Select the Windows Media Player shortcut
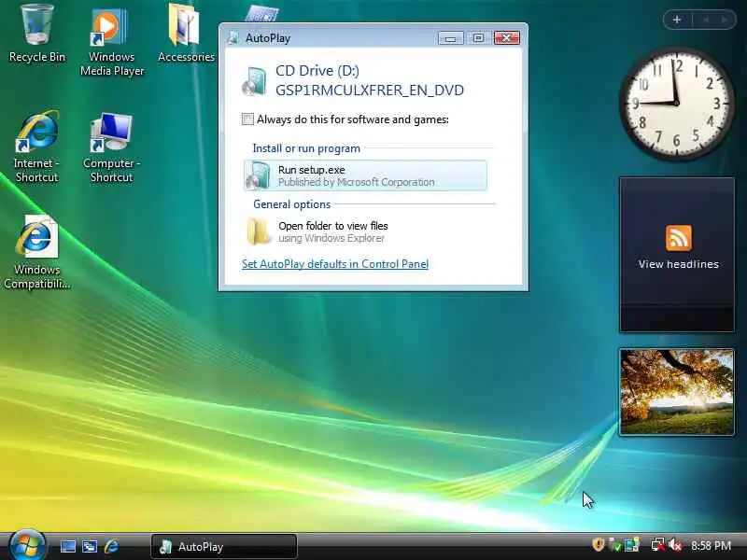The width and height of the screenshot is (747, 560). pyautogui.click(x=111, y=41)
